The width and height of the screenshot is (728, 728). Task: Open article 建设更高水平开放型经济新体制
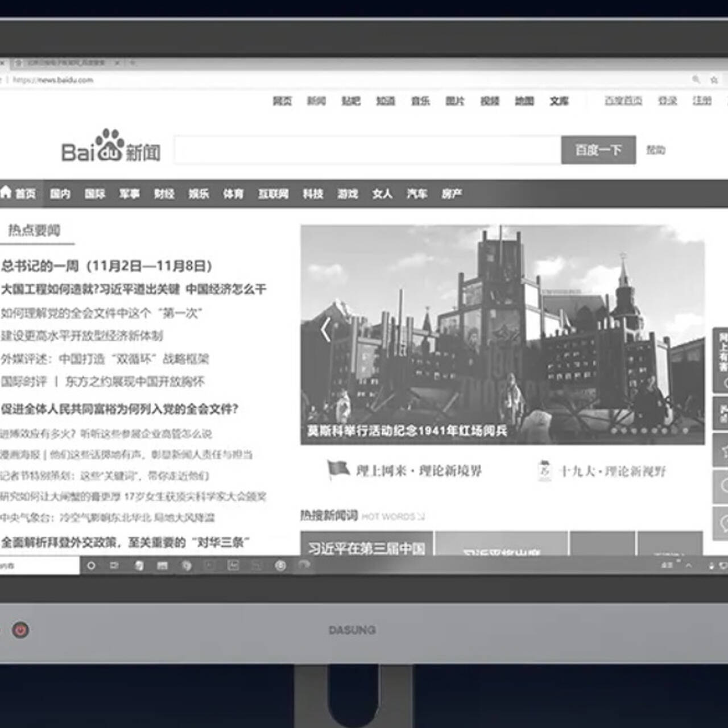coord(82,336)
